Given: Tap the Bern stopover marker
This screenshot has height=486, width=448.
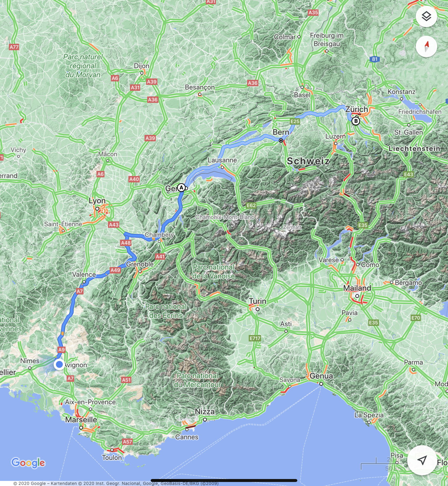Looking at the screenshot, I should tap(281, 141).
